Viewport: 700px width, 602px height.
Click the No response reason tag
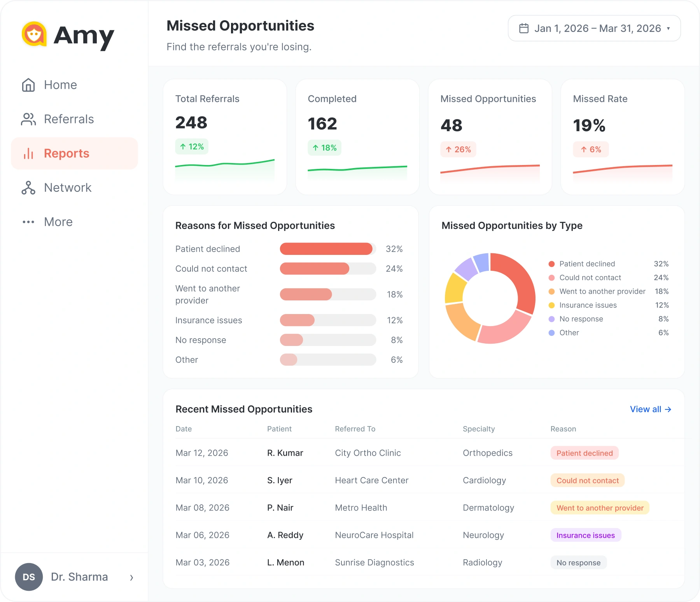(578, 563)
